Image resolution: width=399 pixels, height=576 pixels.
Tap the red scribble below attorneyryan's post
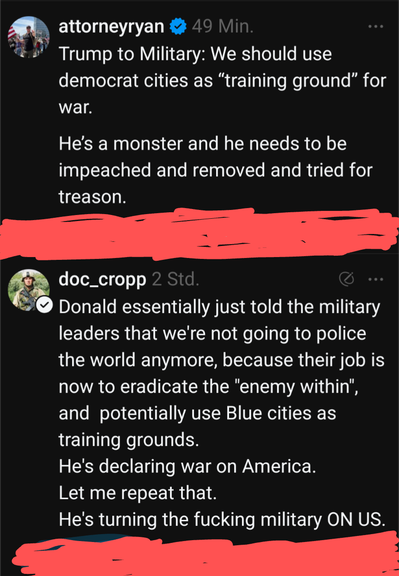pyautogui.click(x=200, y=232)
